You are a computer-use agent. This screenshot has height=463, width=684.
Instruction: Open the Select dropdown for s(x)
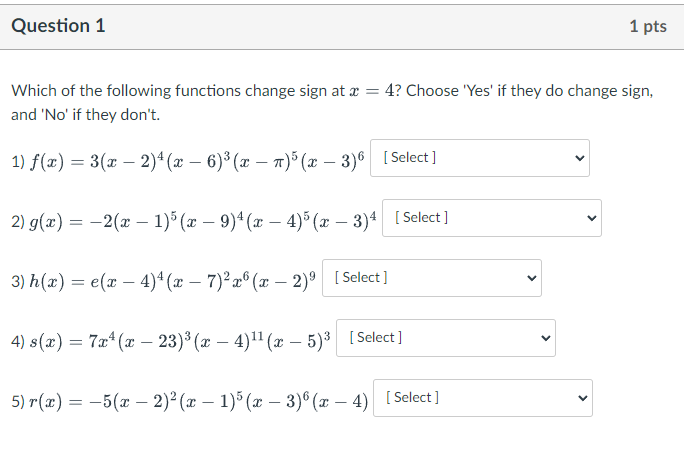[446, 338]
